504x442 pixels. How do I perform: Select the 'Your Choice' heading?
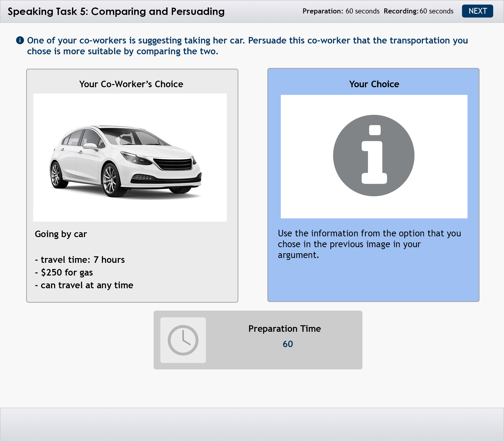pos(374,84)
